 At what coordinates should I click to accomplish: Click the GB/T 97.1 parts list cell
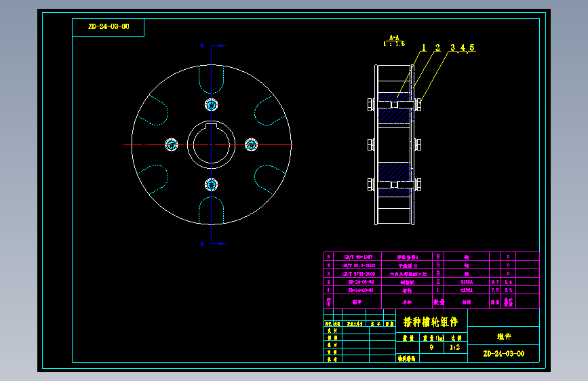pos(358,266)
